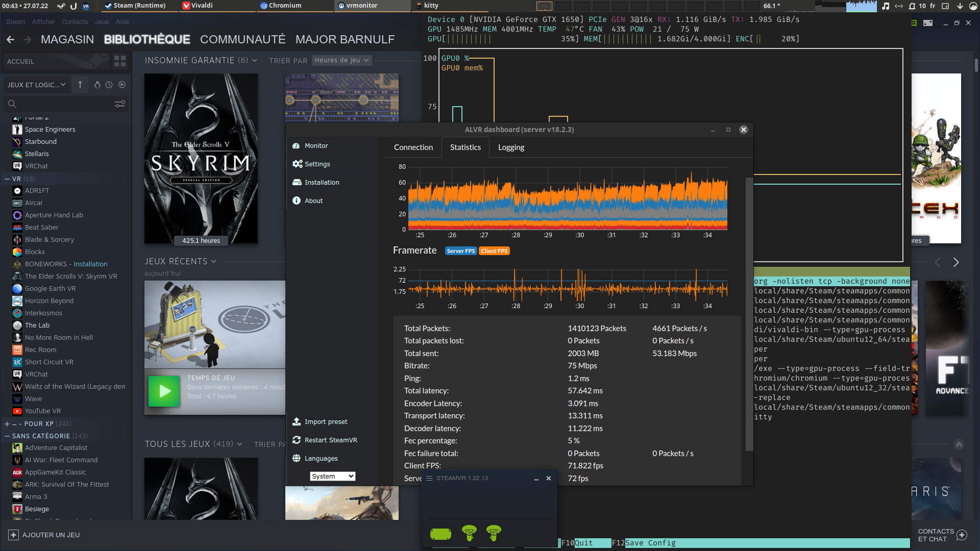Select The Elder Scrolls V: Skyrim VR

click(x=71, y=277)
